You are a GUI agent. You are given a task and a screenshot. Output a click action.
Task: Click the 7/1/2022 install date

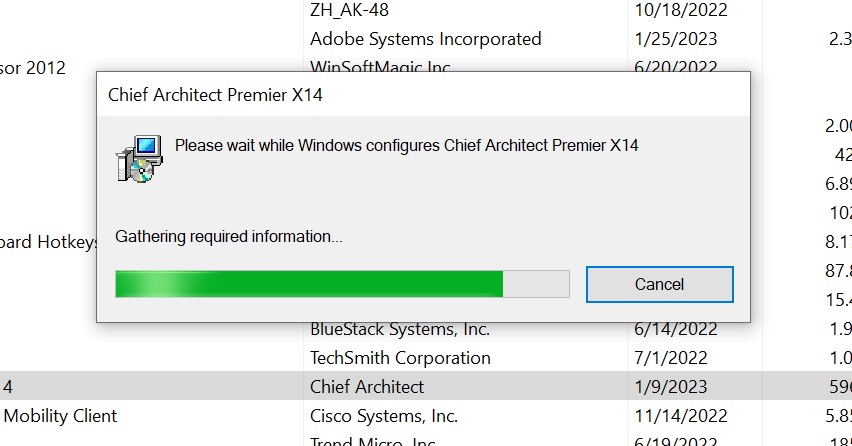tap(671, 357)
